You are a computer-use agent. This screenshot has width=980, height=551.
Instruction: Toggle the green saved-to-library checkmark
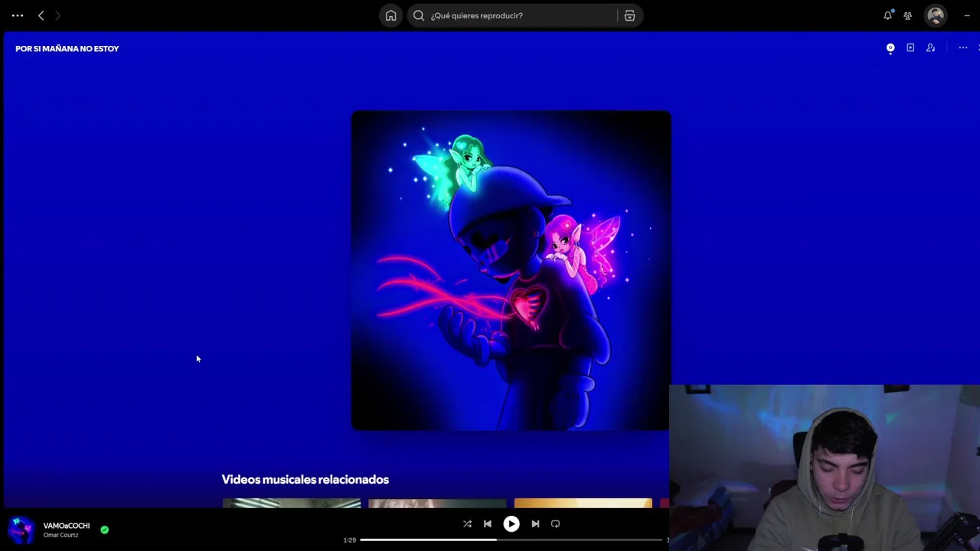click(105, 530)
